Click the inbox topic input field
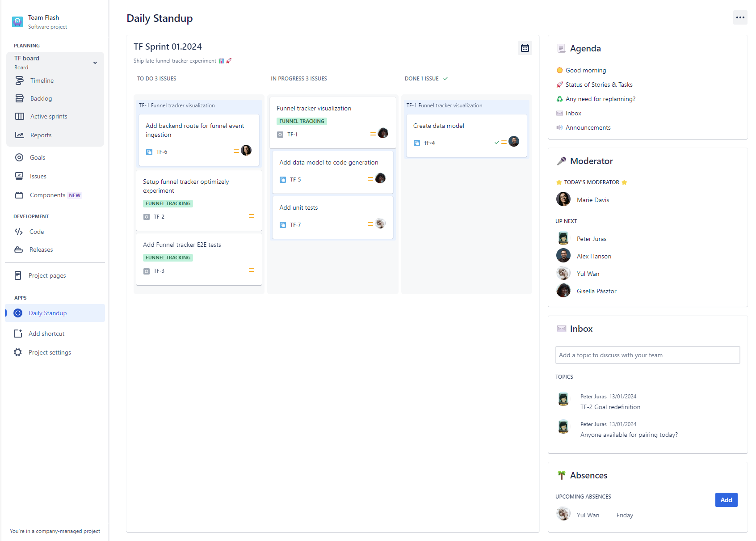Screen dimensions: 756x541 pyautogui.click(x=647, y=355)
